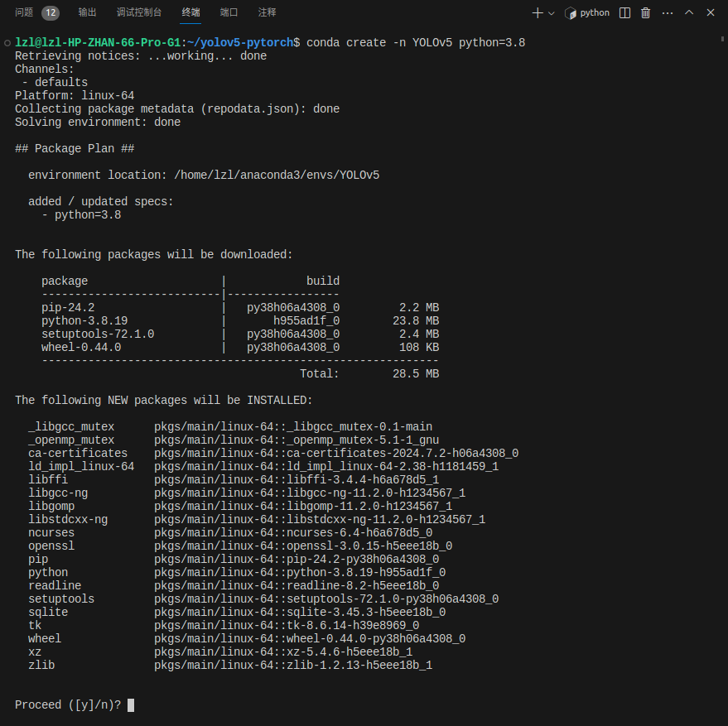Click the terminal prompt working directory path
This screenshot has width=728, height=726.
click(x=248, y=43)
